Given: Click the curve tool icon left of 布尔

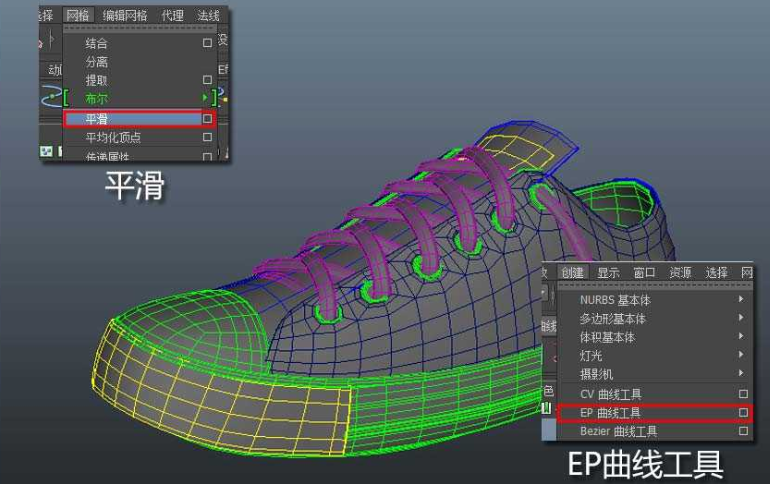Looking at the screenshot, I should point(50,96).
